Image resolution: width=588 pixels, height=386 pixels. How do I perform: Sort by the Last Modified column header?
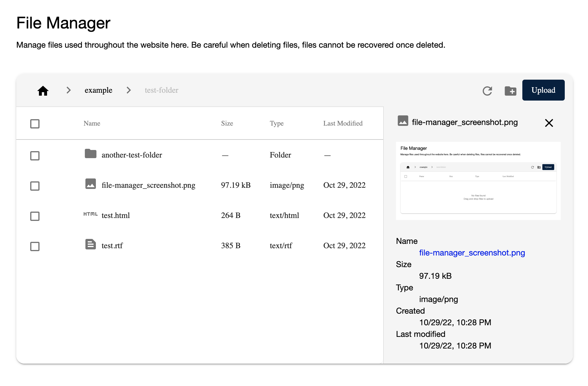tap(343, 123)
